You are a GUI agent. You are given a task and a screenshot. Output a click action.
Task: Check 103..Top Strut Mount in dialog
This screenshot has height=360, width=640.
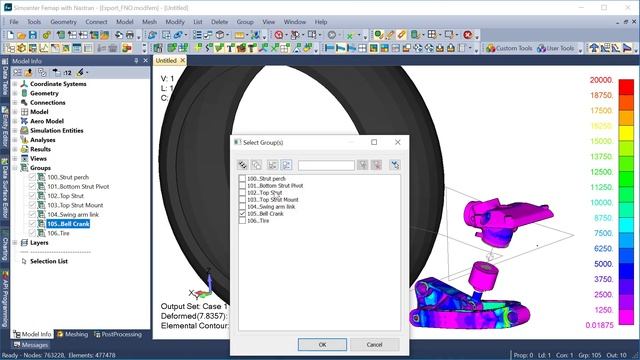242,200
